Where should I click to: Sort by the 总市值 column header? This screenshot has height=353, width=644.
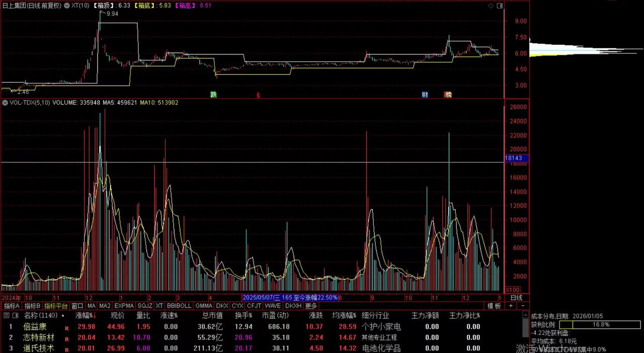212,315
